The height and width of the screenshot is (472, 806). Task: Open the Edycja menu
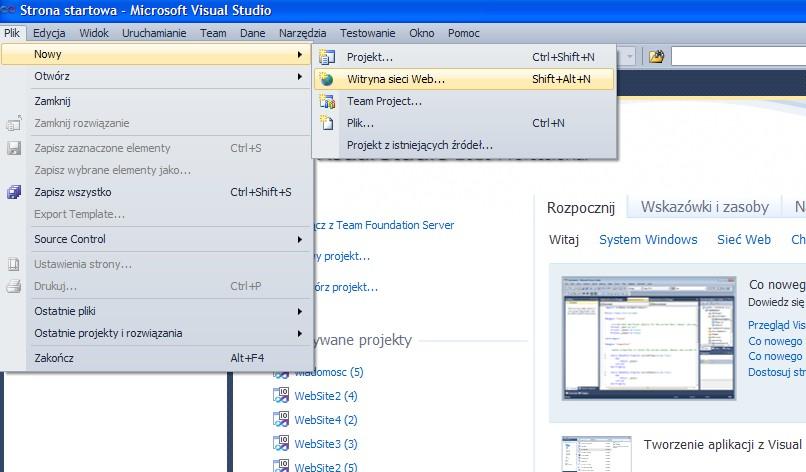[49, 33]
